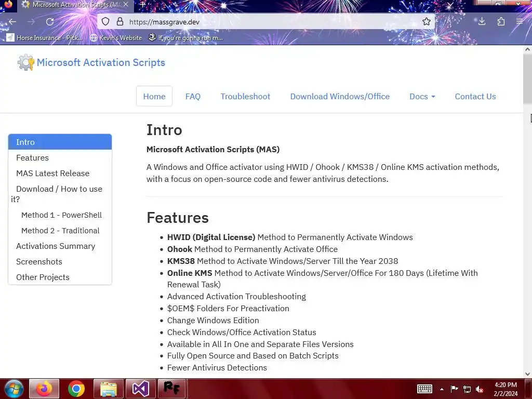This screenshot has width=532, height=399.
Task: Open the Contact Us page
Action: coord(475,96)
